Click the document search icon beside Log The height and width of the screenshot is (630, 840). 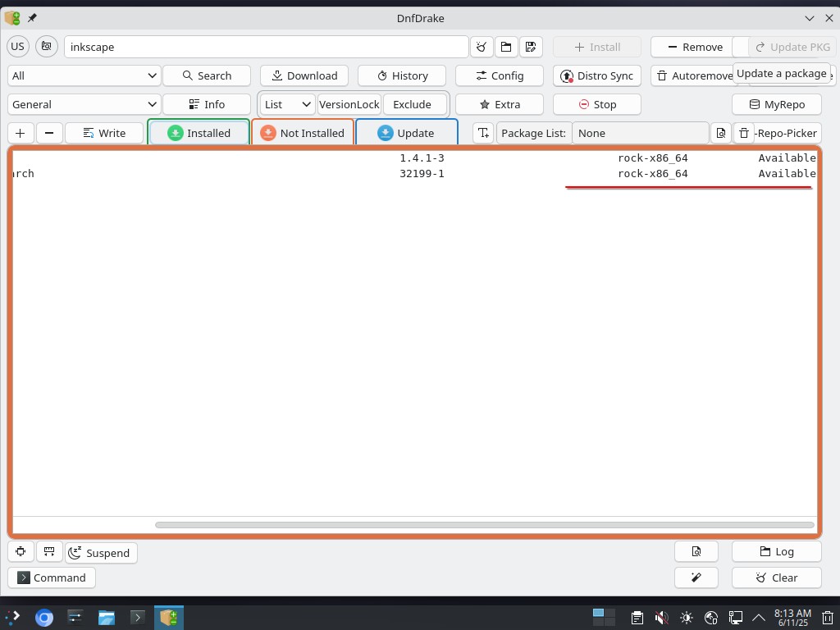point(696,552)
